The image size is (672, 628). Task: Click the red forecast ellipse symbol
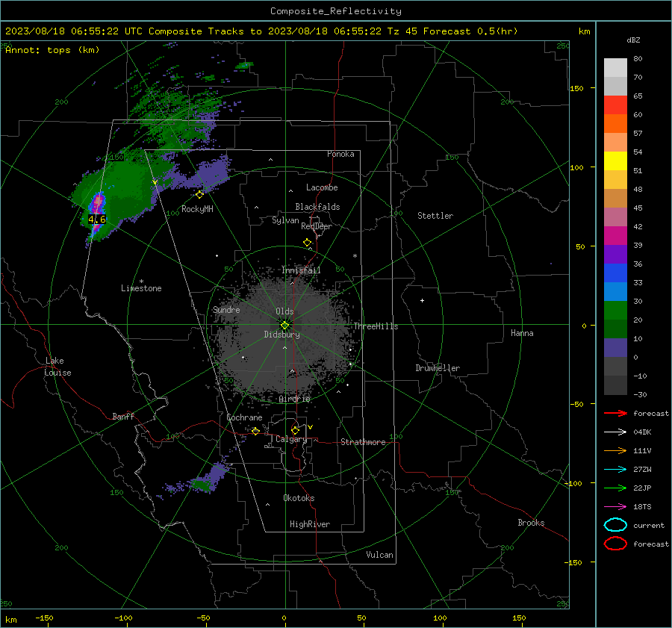tap(615, 544)
